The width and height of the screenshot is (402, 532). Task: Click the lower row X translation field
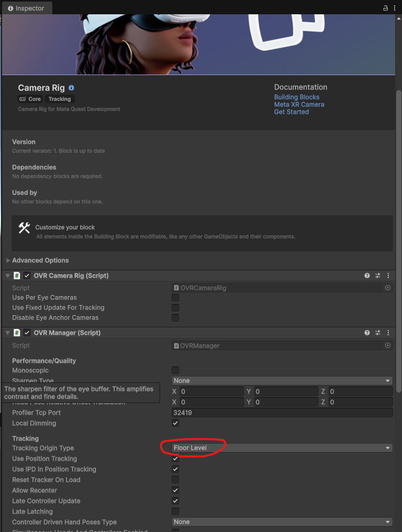pos(211,402)
